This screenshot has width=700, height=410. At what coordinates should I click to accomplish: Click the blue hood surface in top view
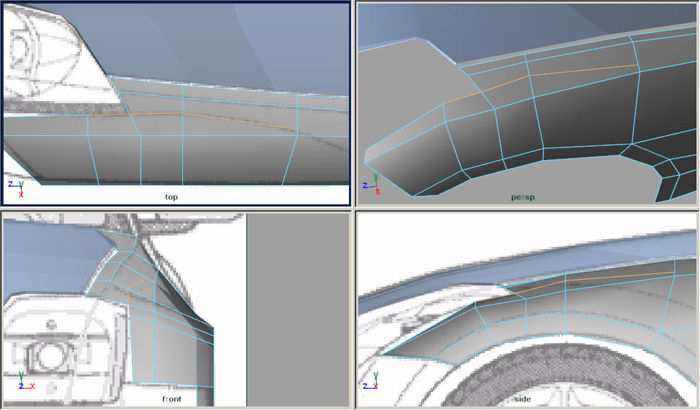click(230, 40)
